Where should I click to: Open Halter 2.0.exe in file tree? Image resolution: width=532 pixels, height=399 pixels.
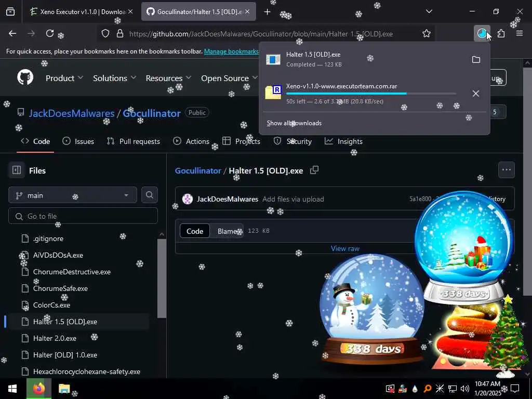click(x=55, y=338)
